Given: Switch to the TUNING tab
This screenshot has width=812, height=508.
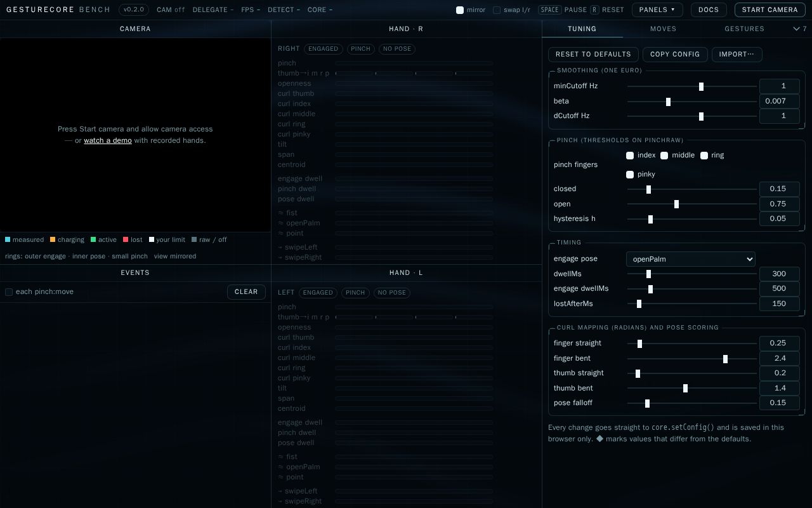Looking at the screenshot, I should tap(582, 29).
